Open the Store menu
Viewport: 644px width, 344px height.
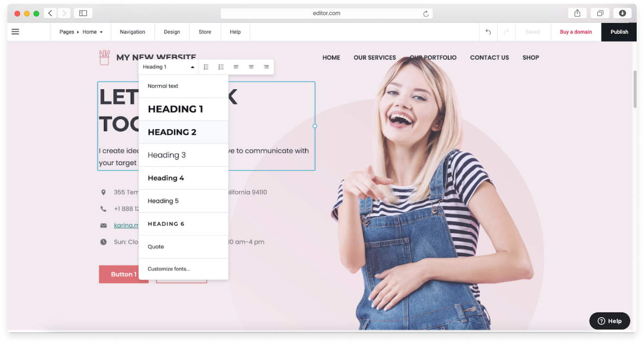click(205, 32)
